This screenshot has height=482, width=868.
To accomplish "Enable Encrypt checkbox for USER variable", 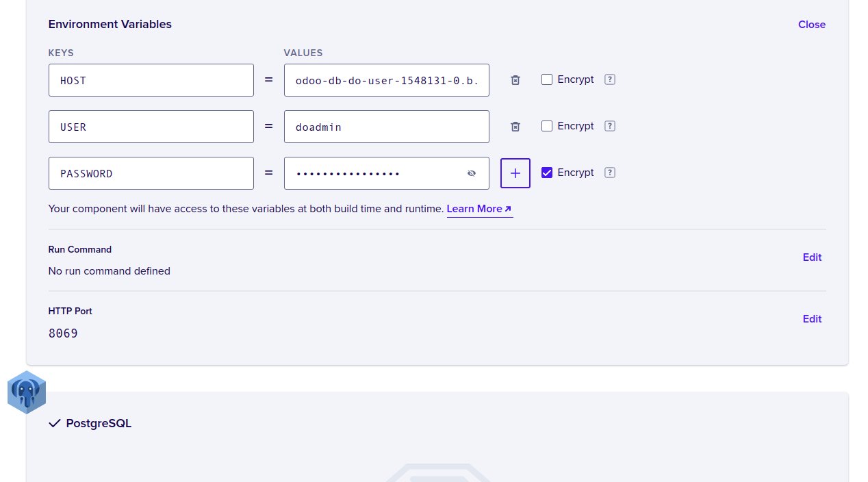I will pyautogui.click(x=547, y=126).
